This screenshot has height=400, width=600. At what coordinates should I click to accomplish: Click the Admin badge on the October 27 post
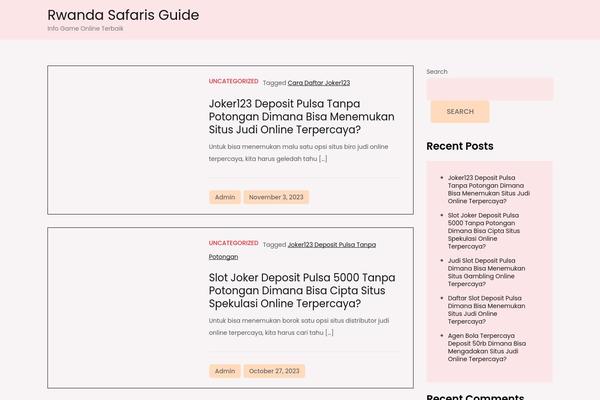pyautogui.click(x=225, y=371)
